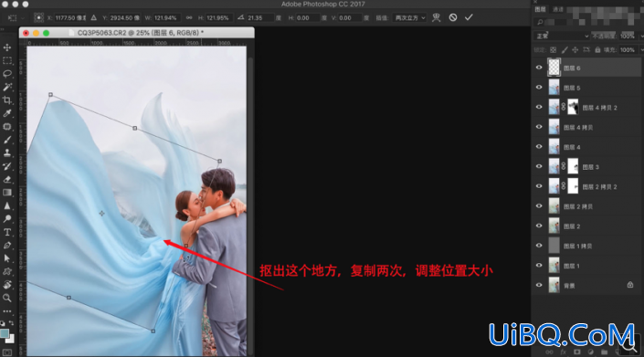Open the opacity slider dropdown arrow
This screenshot has height=357, width=644.
pyautogui.click(x=641, y=37)
